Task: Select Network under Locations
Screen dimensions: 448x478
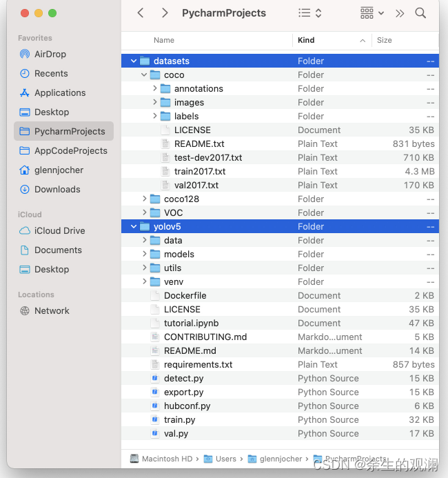Action: pyautogui.click(x=52, y=310)
